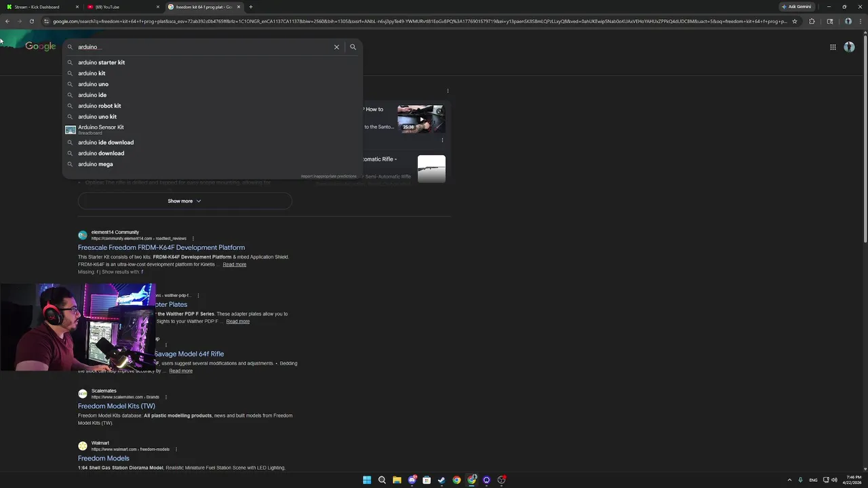
Task: Open File Explorer from taskbar
Action: pyautogui.click(x=397, y=480)
